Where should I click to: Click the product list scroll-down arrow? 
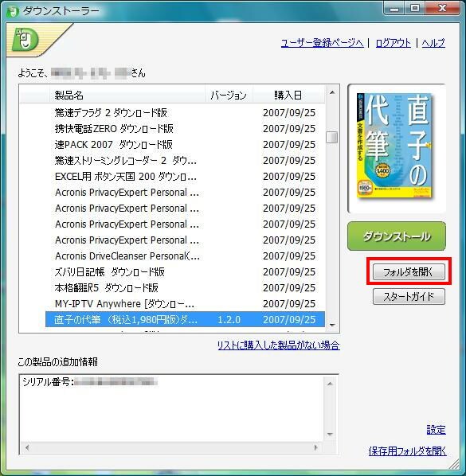332,325
